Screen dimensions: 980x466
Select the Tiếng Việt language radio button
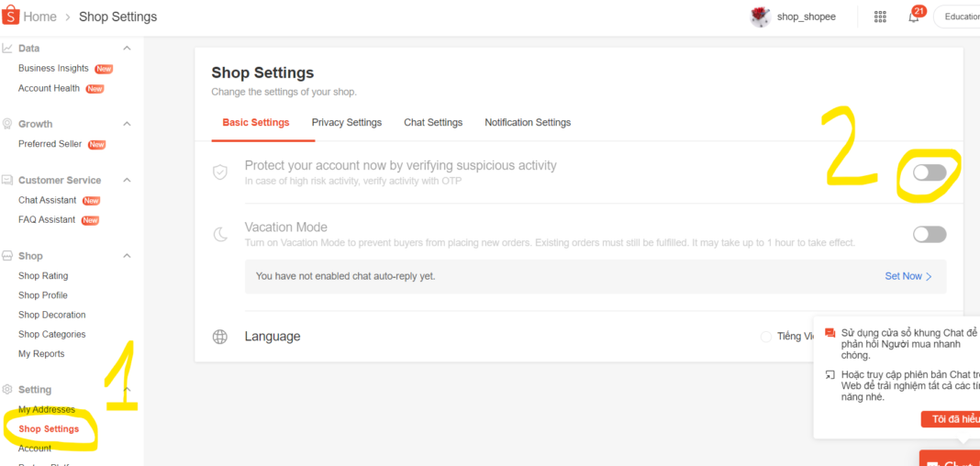(766, 337)
